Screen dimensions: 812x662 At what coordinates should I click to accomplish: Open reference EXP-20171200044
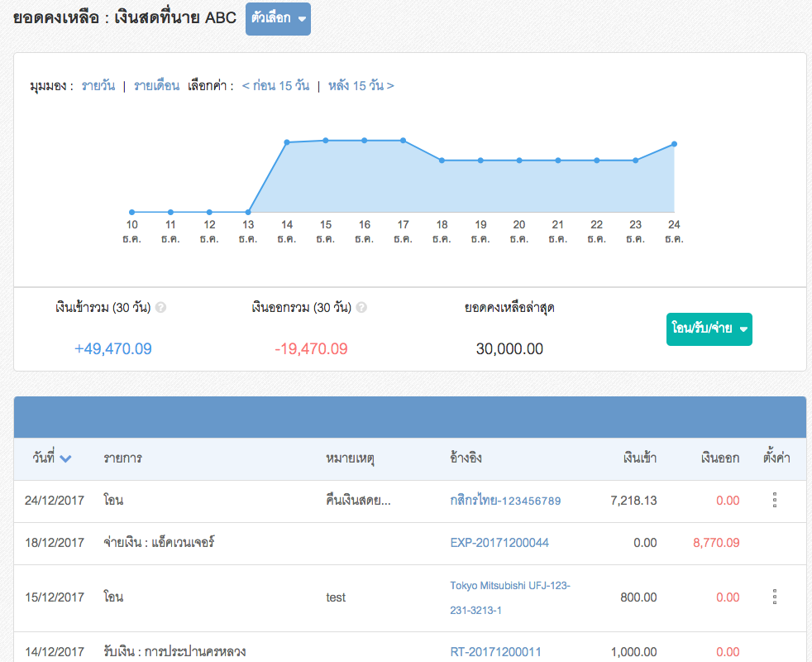coord(499,543)
